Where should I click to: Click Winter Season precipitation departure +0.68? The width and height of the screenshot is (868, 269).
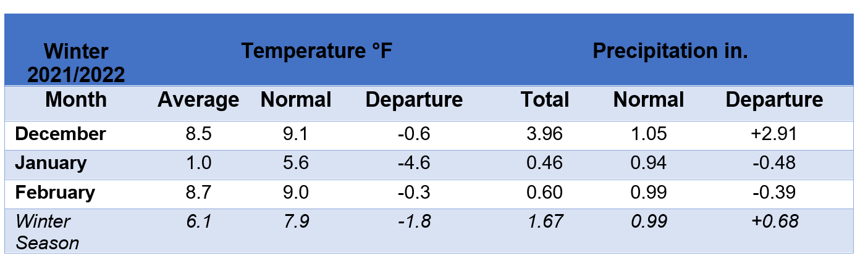[x=774, y=221]
